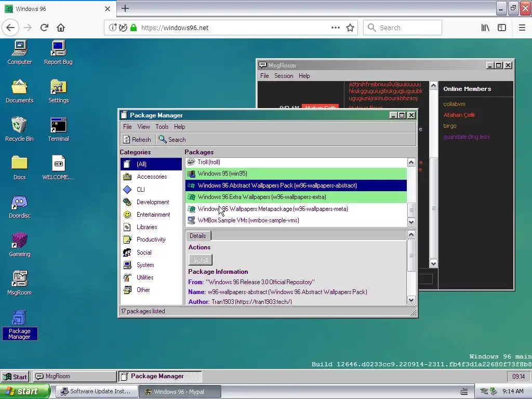Viewport: 532px width, 399px height.
Task: Open MsgRoom Session menu
Action: click(284, 76)
